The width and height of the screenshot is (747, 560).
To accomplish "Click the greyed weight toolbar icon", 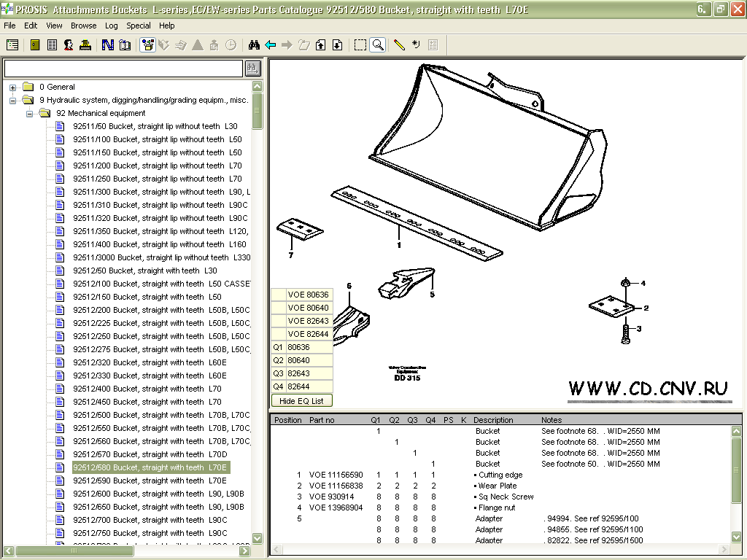I will 214,45.
